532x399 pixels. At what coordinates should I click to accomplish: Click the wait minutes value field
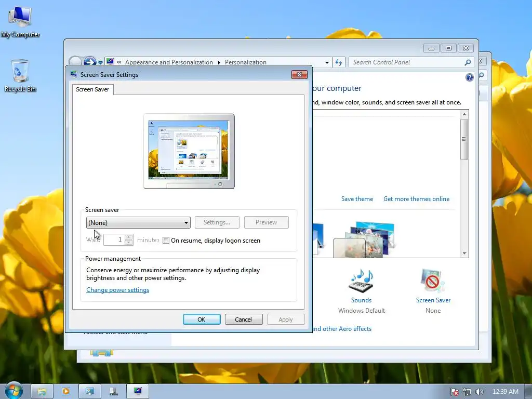114,240
